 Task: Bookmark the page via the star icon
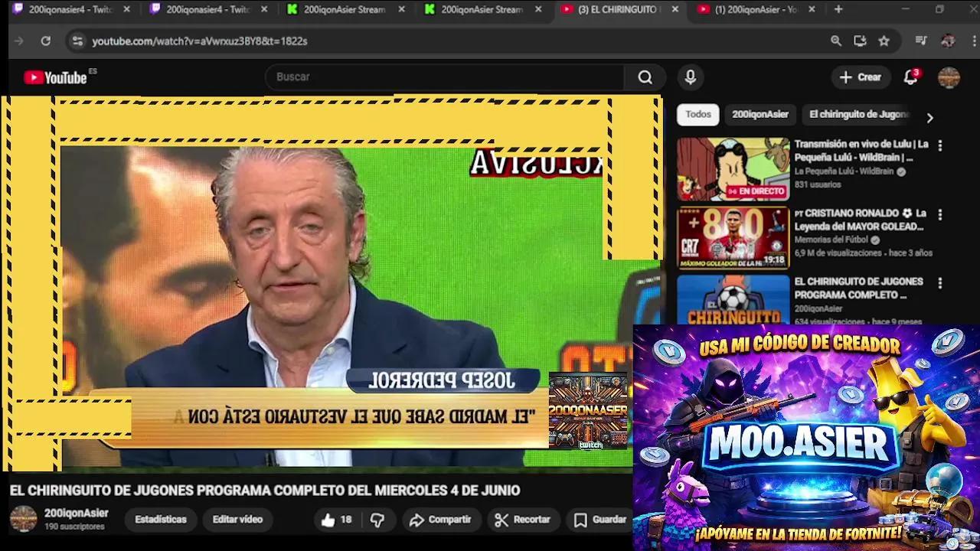[883, 41]
